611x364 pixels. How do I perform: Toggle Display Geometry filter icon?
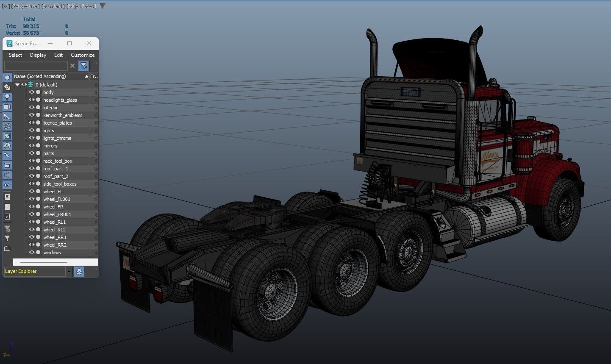tap(7, 78)
